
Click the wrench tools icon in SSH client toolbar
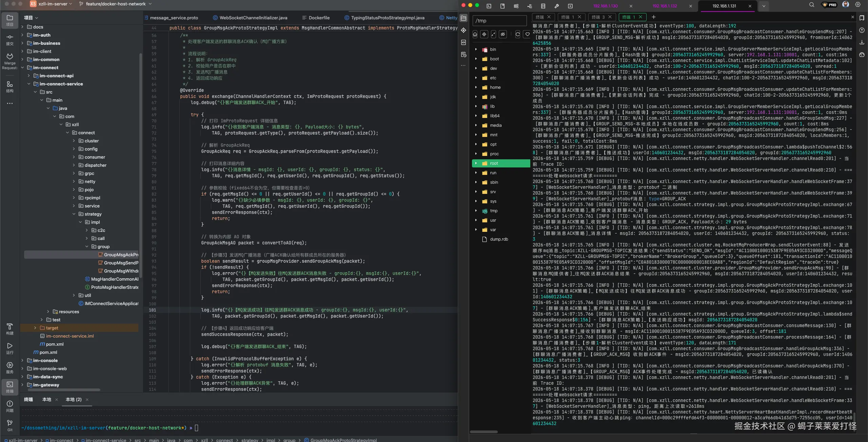coord(557,6)
